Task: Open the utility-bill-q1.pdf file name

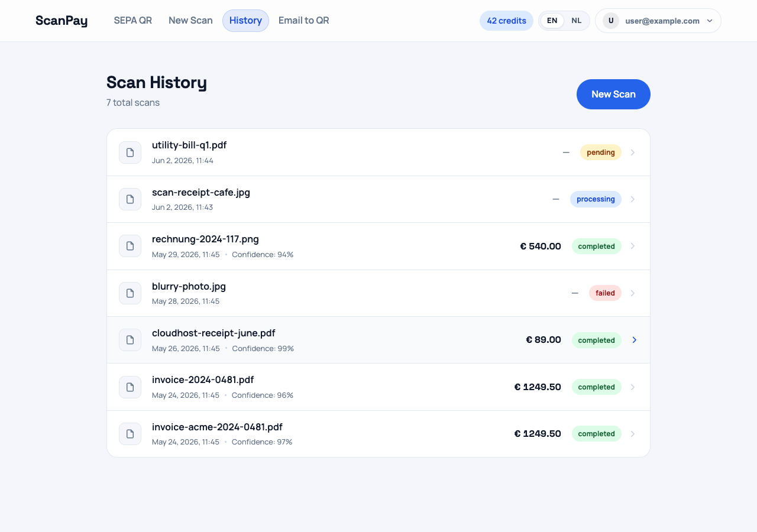Action: (189, 145)
